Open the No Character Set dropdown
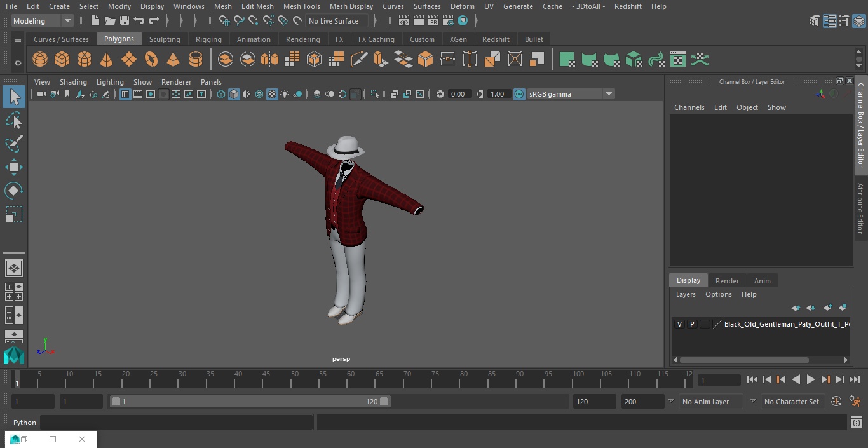 pos(792,402)
